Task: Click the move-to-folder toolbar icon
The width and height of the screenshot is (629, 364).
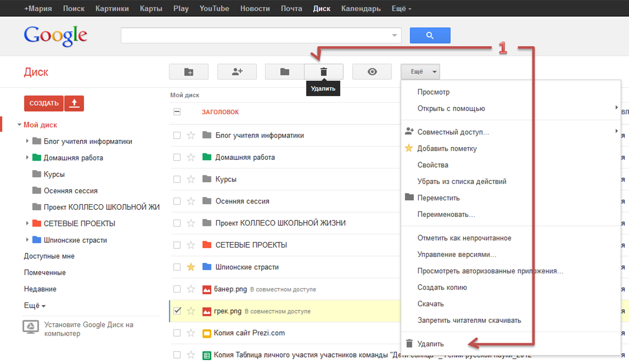Action: click(x=285, y=72)
